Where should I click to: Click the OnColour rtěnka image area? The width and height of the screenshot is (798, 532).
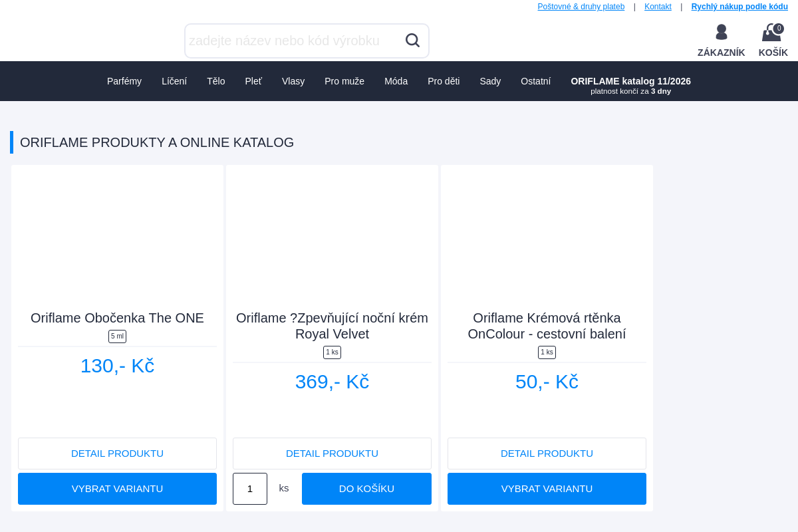pos(547,237)
